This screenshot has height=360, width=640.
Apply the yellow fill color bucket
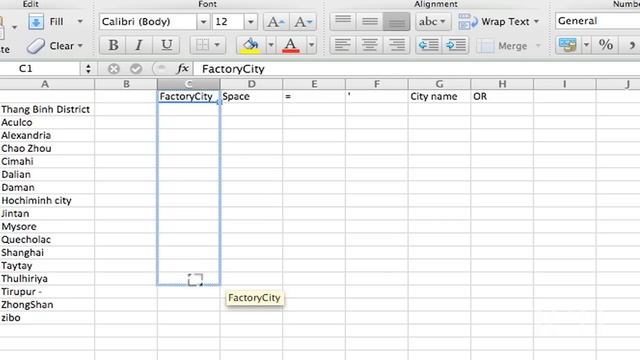click(x=251, y=45)
